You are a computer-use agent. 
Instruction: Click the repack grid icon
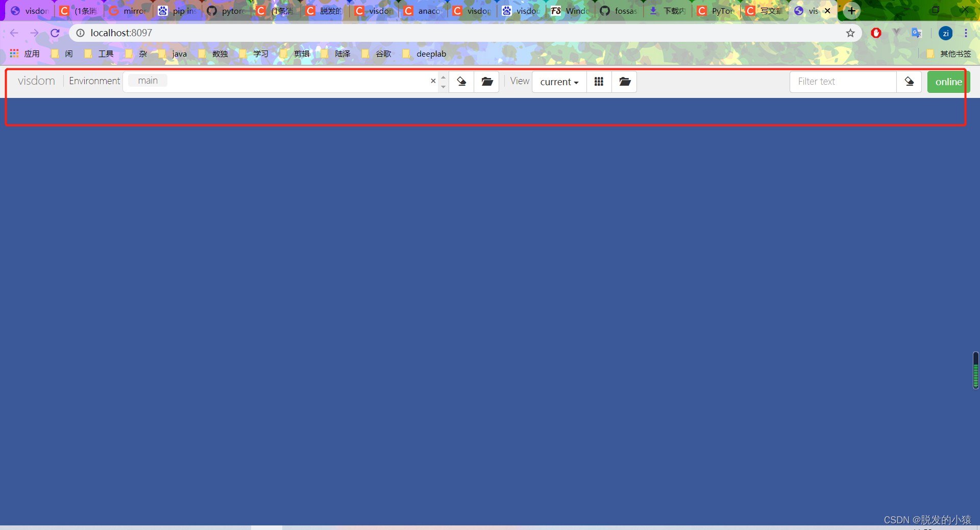[599, 82]
